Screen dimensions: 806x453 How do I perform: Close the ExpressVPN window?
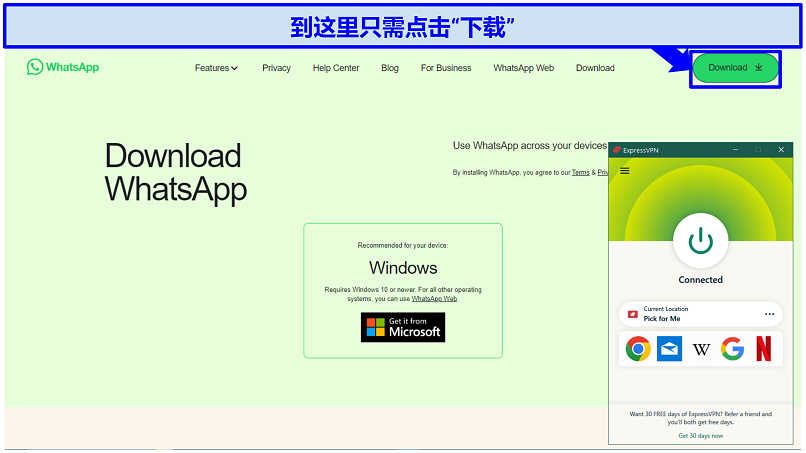point(781,150)
